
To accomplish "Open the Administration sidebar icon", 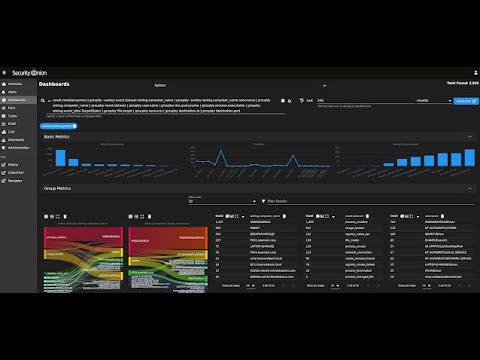I will coord(4,148).
